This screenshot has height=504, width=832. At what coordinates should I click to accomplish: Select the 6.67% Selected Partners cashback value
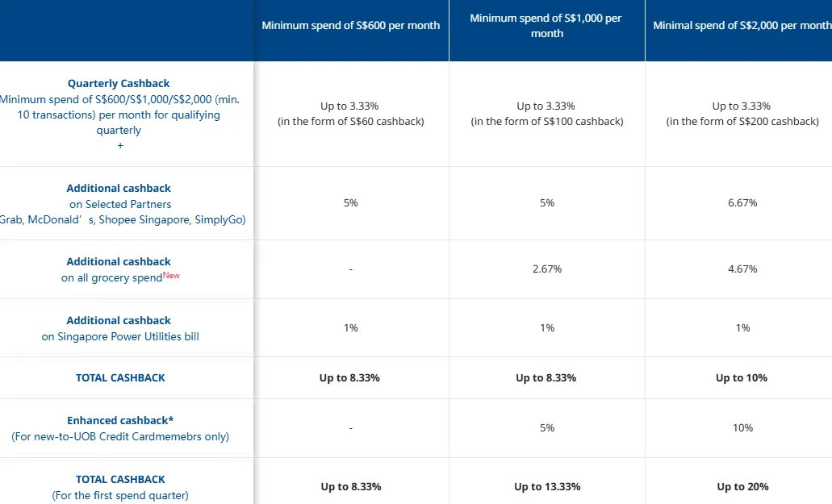pos(742,203)
